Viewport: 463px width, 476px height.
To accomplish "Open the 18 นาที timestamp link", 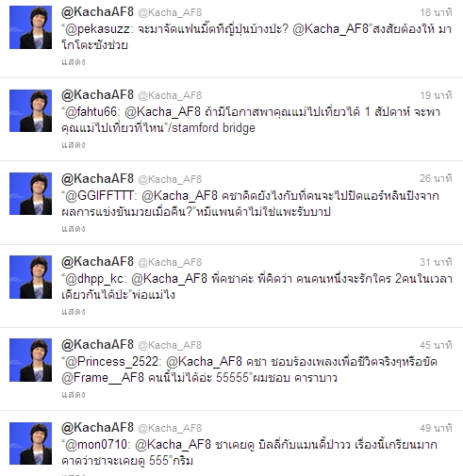I will pos(436,12).
